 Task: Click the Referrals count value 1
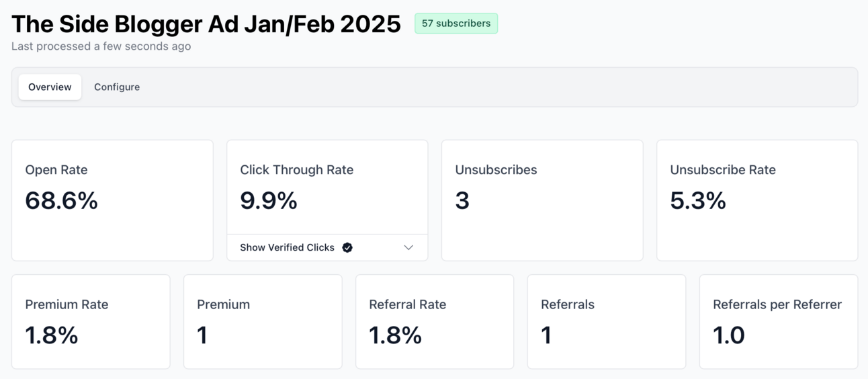click(546, 335)
